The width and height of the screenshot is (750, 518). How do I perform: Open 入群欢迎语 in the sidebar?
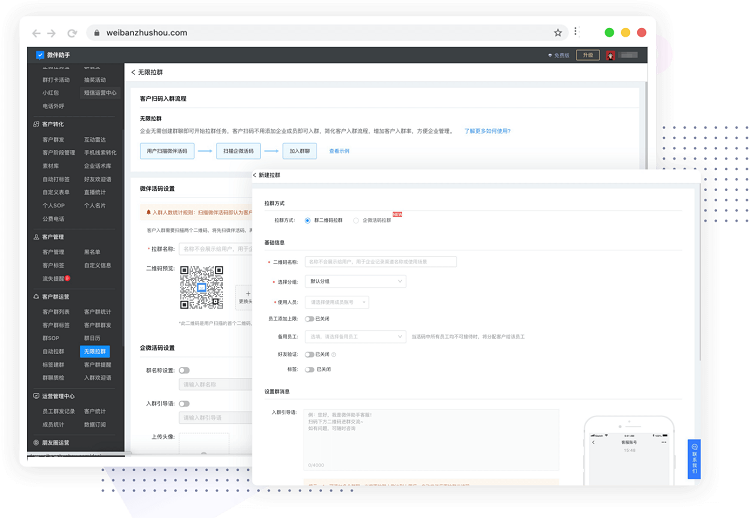(x=98, y=378)
